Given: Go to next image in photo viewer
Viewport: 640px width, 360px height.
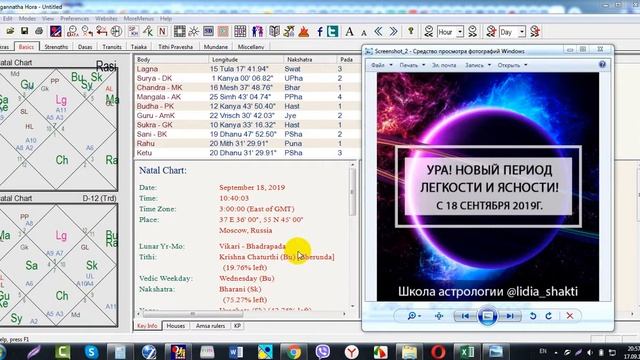Looking at the screenshot, I should pos(510,316).
